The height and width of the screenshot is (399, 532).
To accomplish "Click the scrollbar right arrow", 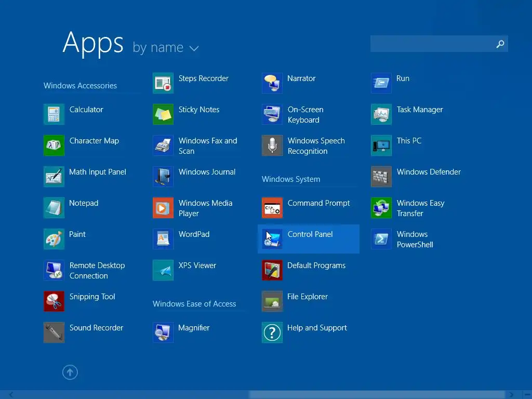I will tap(511, 395).
